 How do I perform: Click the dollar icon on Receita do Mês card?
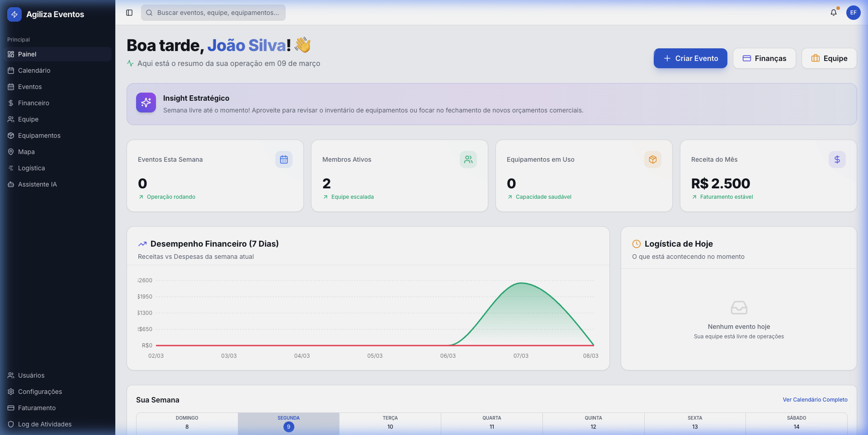tap(837, 159)
